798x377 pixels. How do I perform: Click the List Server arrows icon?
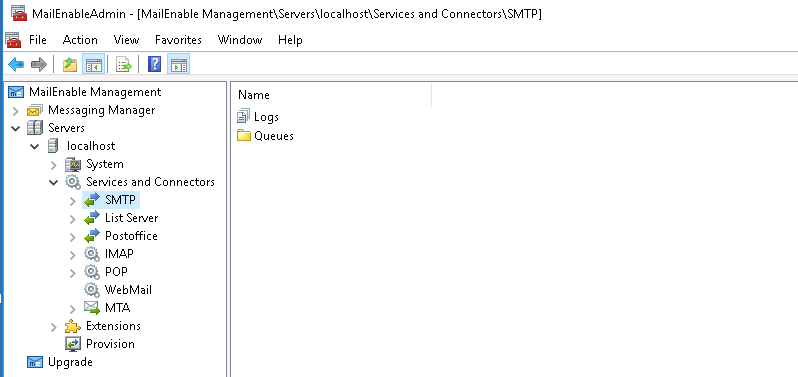[92, 218]
